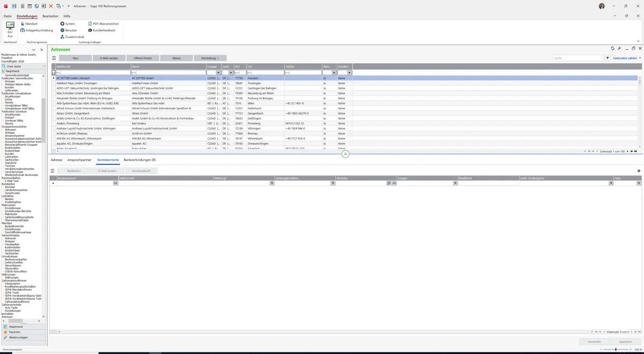Open the Datei menu
This screenshot has width=644, height=354.
[x=8, y=16]
